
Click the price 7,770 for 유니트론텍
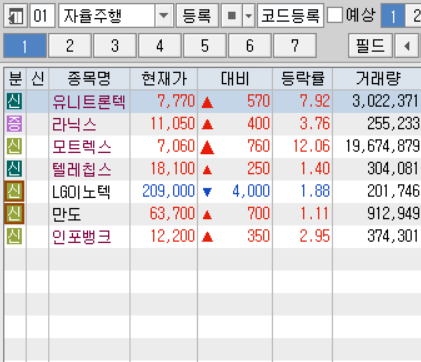coord(176,101)
